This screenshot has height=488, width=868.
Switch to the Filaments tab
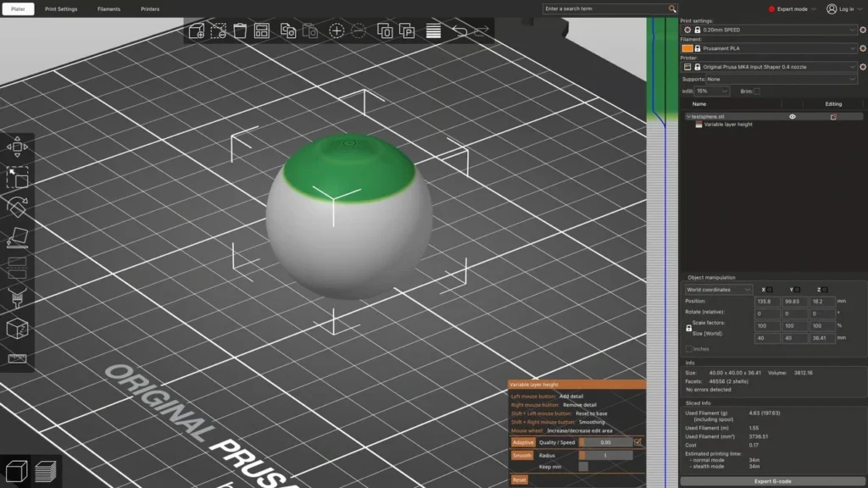pyautogui.click(x=108, y=8)
